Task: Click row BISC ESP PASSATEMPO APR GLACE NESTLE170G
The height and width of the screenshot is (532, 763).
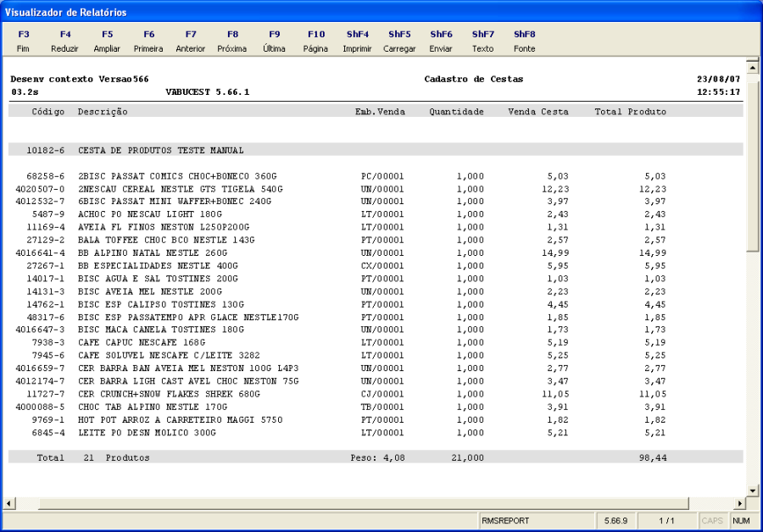Action: tap(341, 317)
